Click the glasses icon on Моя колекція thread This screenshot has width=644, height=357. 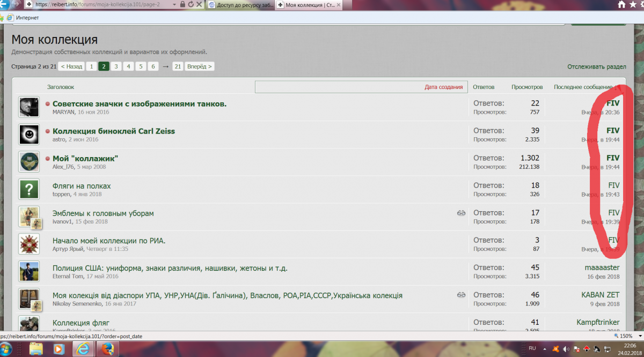(461, 295)
